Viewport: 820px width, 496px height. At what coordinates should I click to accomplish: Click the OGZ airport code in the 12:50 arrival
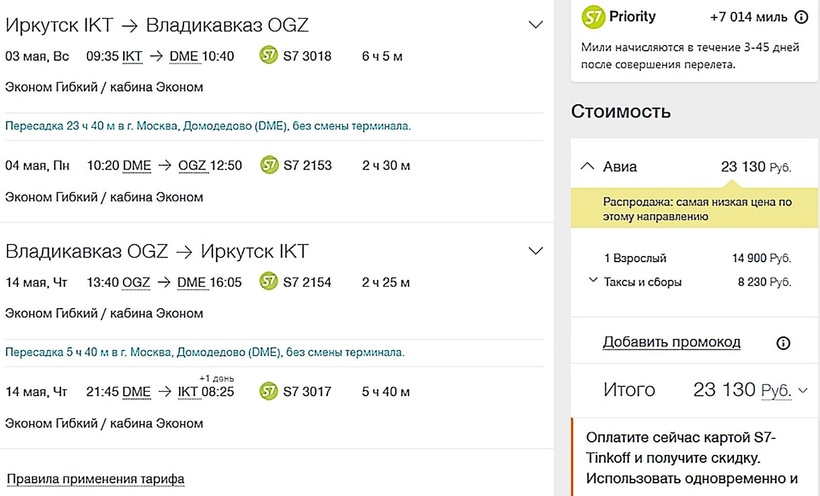click(192, 165)
